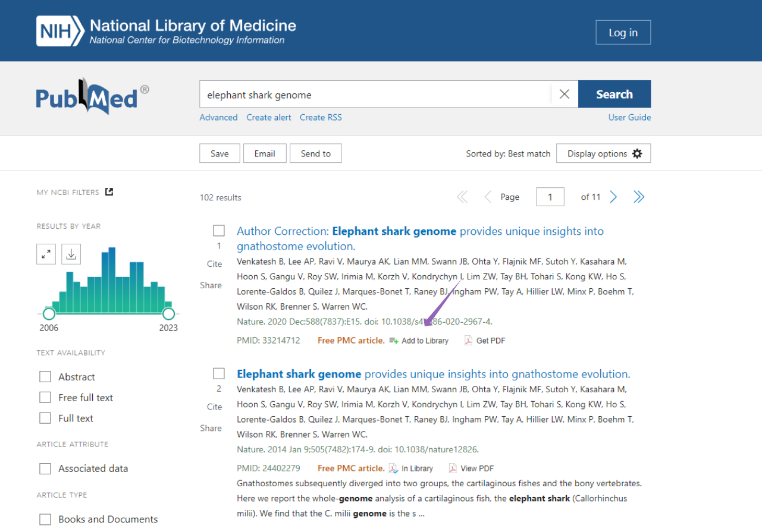Open the Send to dropdown
762x532 pixels.
tap(315, 153)
